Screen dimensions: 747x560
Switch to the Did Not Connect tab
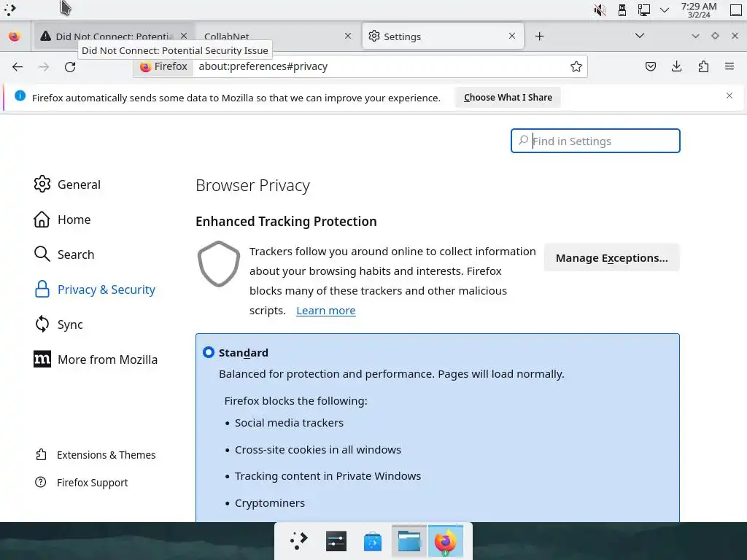pos(114,36)
